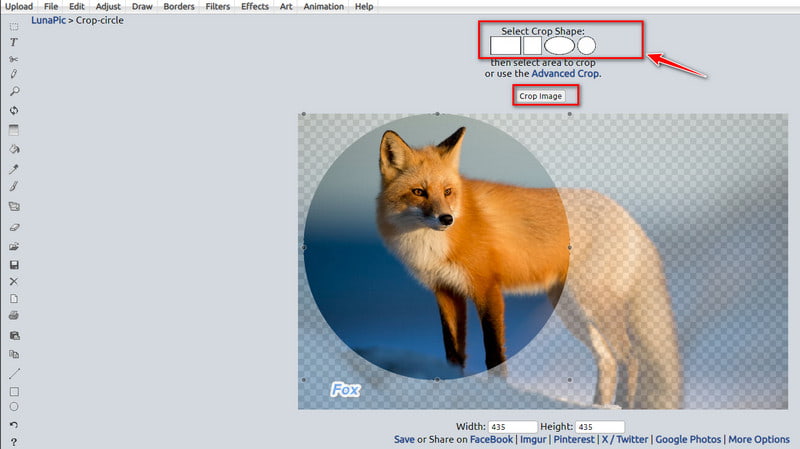
Task: Click the picture stack icon above the eraser
Action: tap(14, 207)
